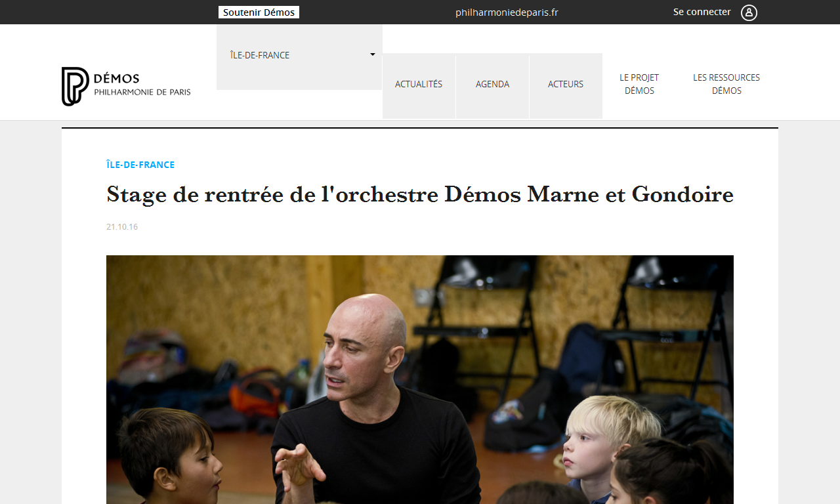Click the article date 21.10.16
This screenshot has height=504, width=840.
click(122, 227)
